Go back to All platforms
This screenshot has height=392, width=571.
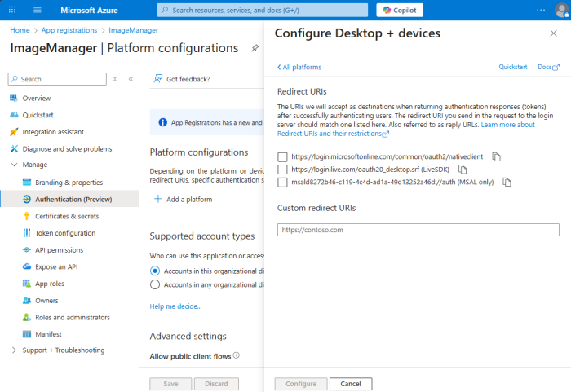click(x=299, y=67)
